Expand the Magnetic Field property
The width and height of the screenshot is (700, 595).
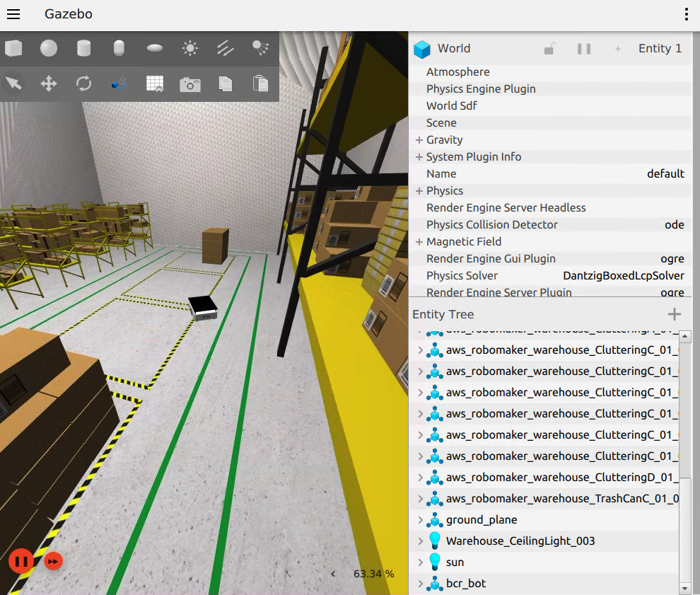coord(419,242)
